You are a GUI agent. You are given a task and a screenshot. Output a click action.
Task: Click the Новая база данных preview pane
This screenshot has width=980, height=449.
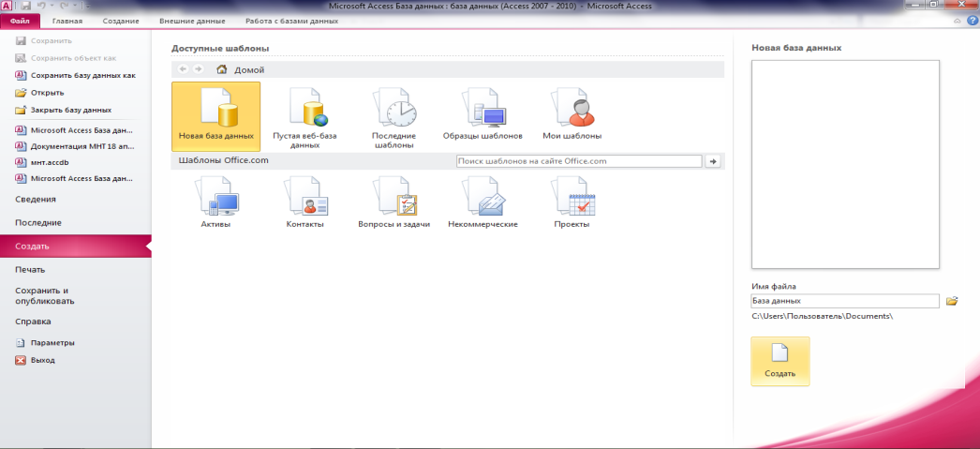coord(845,164)
